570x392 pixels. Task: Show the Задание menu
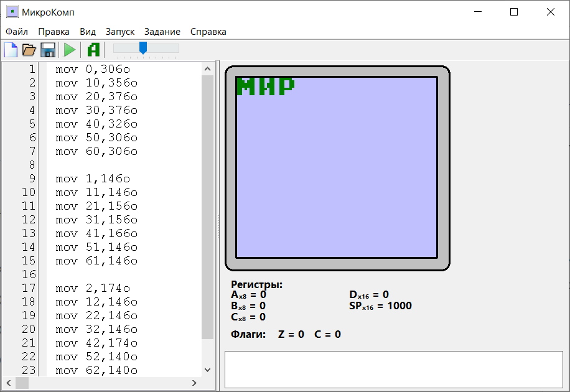click(162, 32)
